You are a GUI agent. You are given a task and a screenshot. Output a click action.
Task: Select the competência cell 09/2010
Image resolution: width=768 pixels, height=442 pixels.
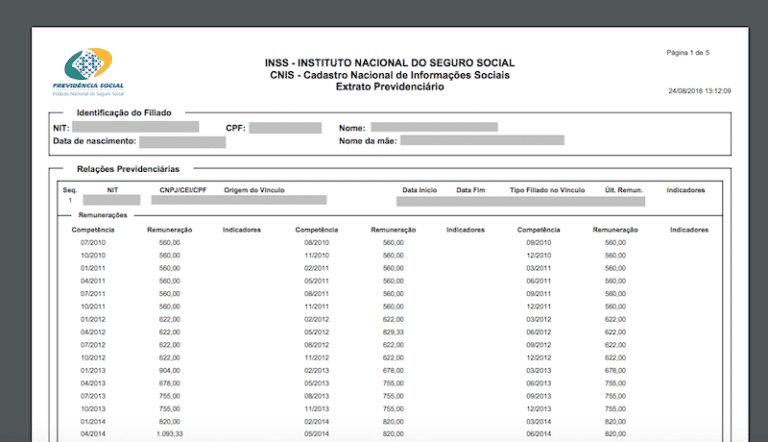[x=538, y=243]
